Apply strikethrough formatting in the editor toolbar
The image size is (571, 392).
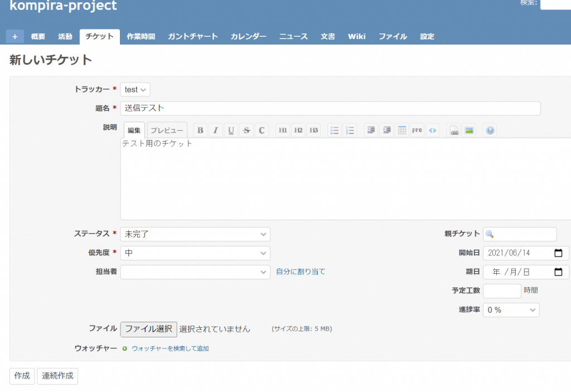tap(246, 130)
